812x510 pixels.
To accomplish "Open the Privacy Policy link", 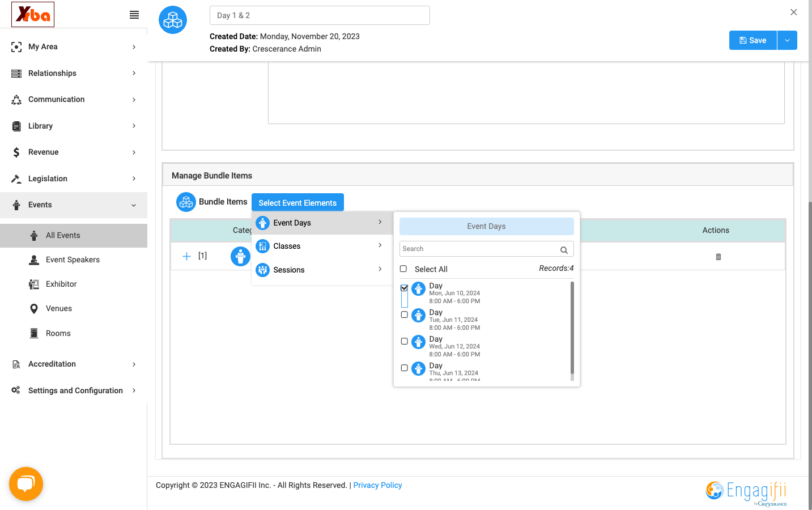I will (377, 485).
